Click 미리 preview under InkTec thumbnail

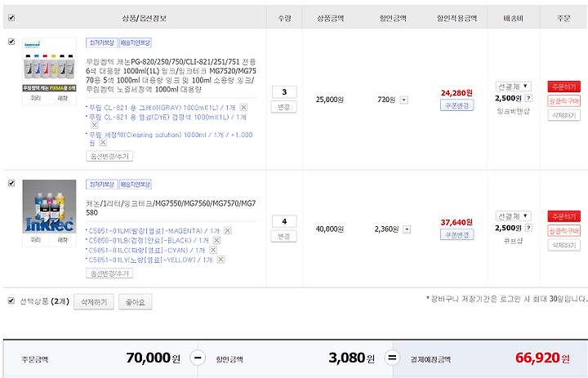(36, 240)
